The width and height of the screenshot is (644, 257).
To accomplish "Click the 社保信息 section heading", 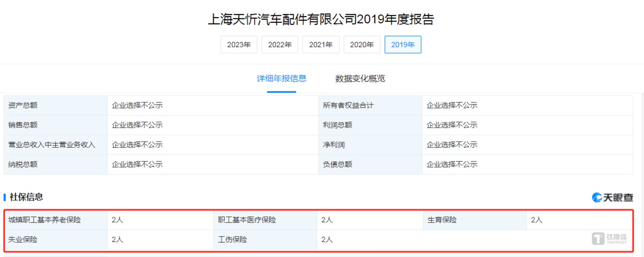I will [x=27, y=197].
